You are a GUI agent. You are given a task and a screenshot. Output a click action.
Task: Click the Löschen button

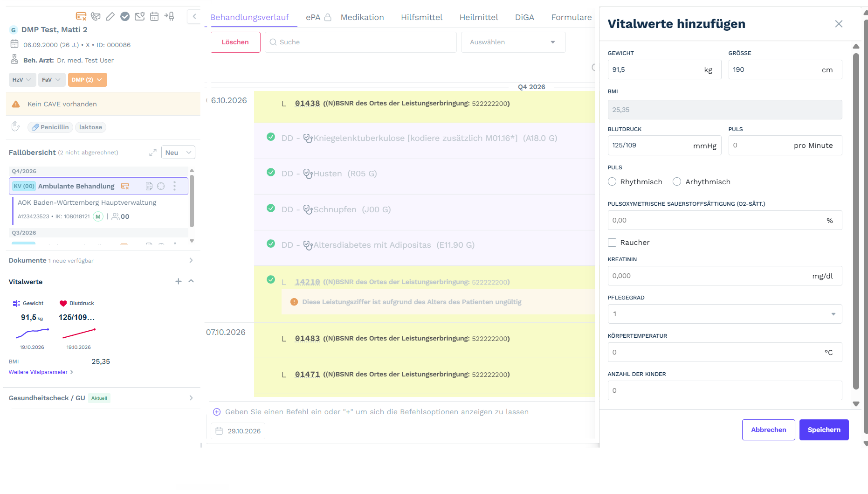(235, 42)
